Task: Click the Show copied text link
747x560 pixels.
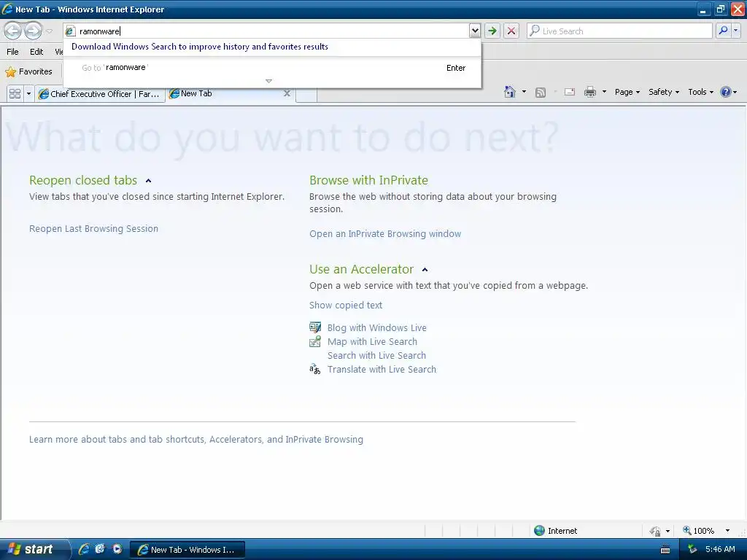Action: 345,306
